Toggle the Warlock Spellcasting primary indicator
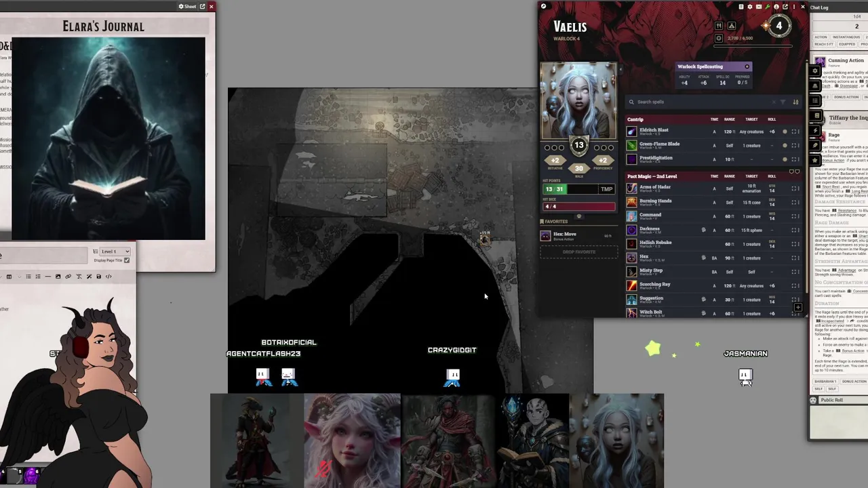This screenshot has width=868, height=488. (747, 66)
